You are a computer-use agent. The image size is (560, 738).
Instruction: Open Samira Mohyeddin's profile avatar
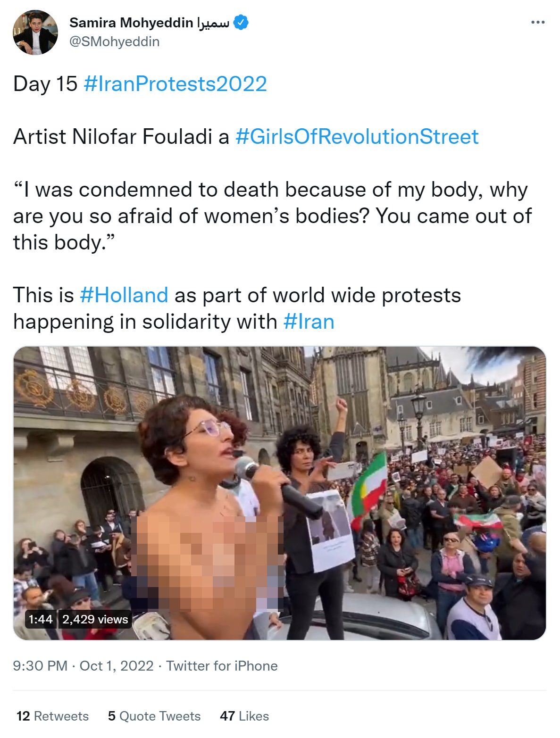point(35,33)
